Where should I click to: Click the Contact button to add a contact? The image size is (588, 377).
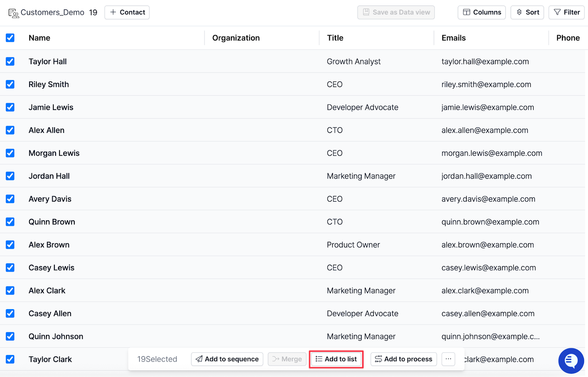coord(127,12)
